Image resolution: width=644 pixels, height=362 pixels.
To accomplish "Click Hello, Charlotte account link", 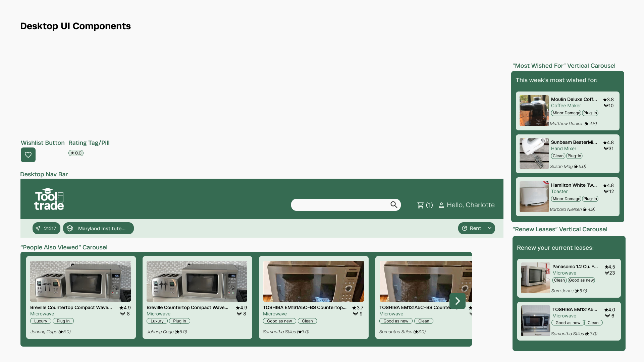I will pyautogui.click(x=470, y=205).
